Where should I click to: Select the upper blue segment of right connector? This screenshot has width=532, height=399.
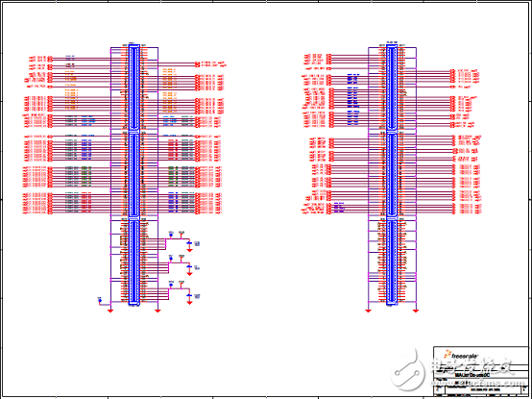click(x=392, y=88)
